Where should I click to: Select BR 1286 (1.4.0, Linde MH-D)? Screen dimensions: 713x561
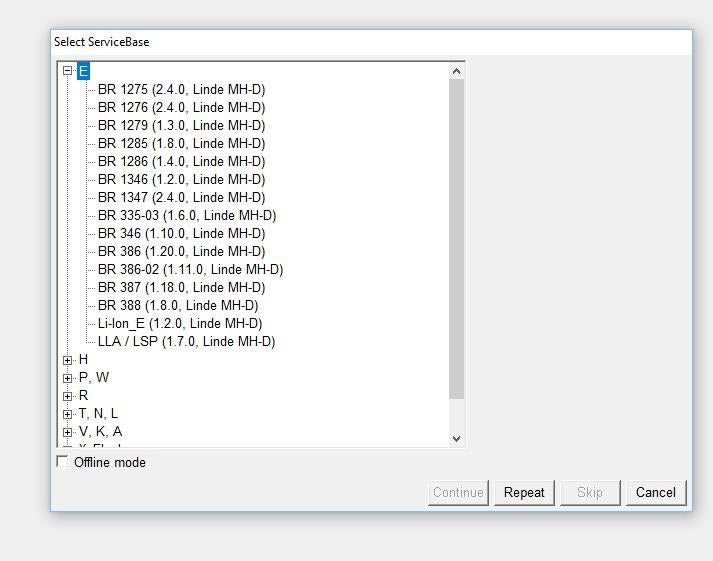coord(181,161)
